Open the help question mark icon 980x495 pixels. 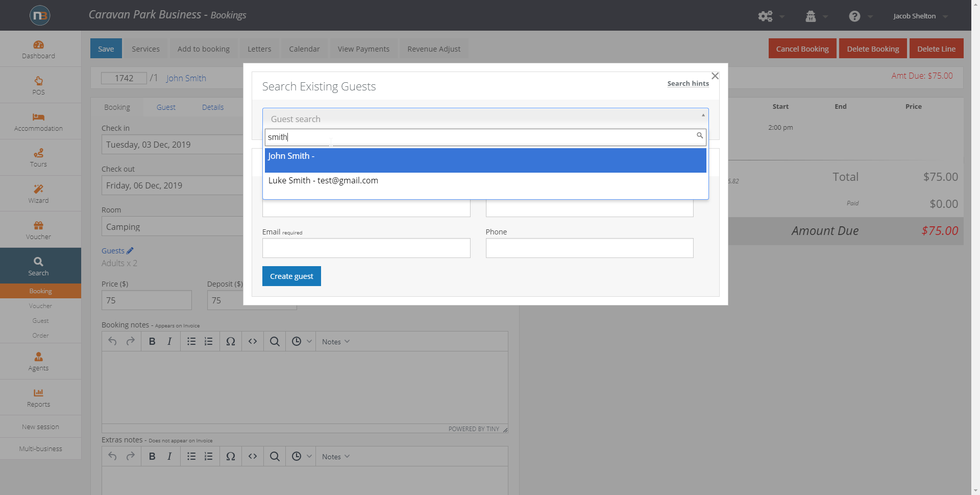pos(854,16)
